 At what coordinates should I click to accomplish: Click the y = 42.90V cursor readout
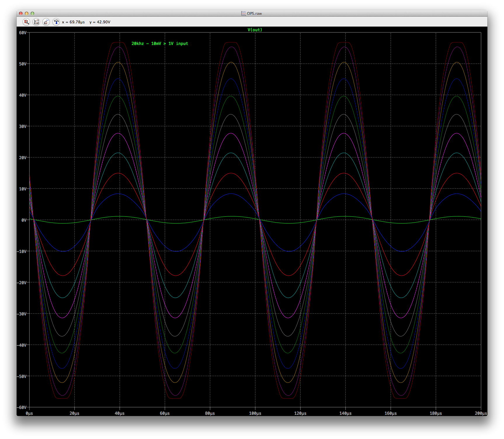click(x=100, y=22)
